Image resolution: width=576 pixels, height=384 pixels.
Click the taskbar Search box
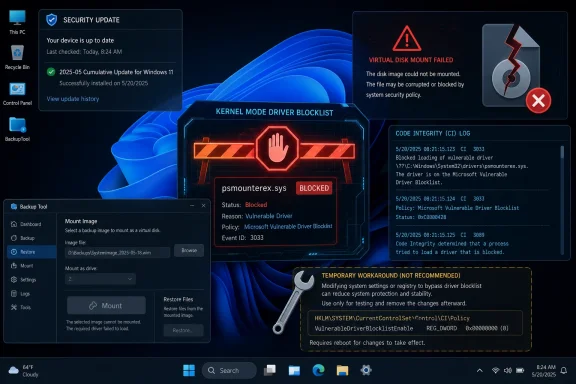pos(229,370)
